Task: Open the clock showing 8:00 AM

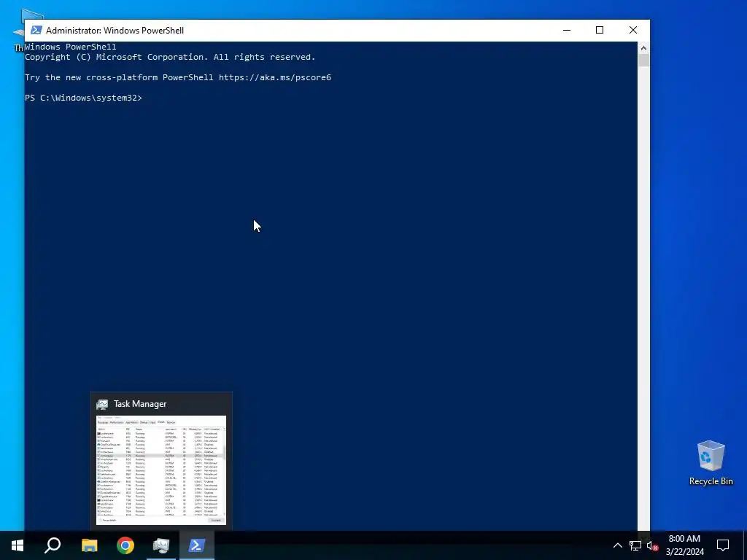Action: pyautogui.click(x=684, y=545)
